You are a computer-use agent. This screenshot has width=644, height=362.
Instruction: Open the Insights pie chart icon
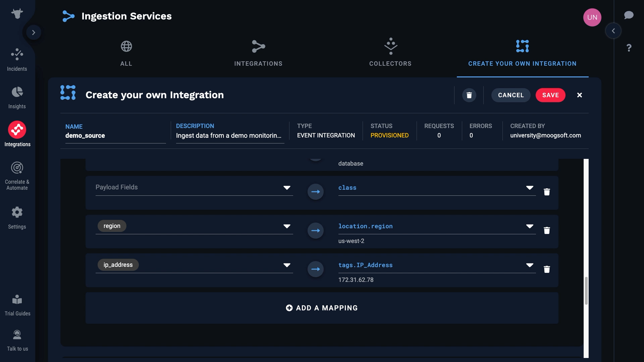[17, 97]
